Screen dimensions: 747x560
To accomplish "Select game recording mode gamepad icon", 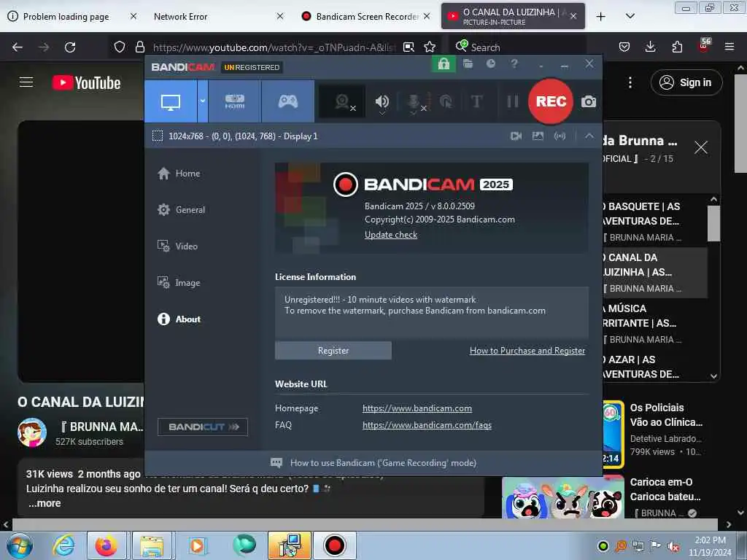I will click(x=287, y=101).
